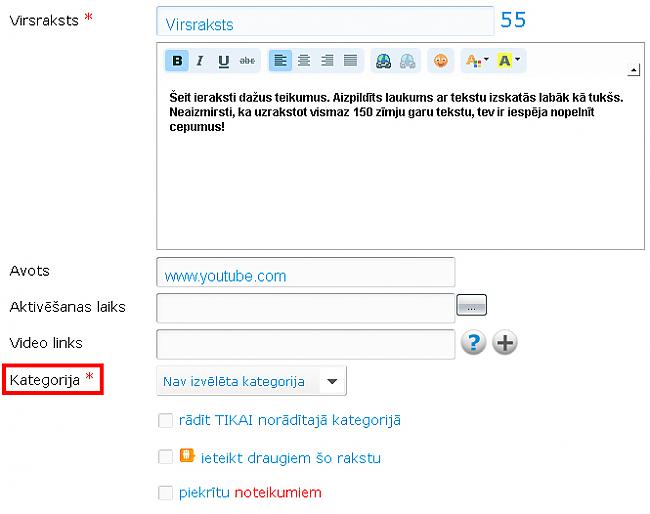Click the Avots source field
Viewport: 650px width, 514px height.
click(306, 272)
